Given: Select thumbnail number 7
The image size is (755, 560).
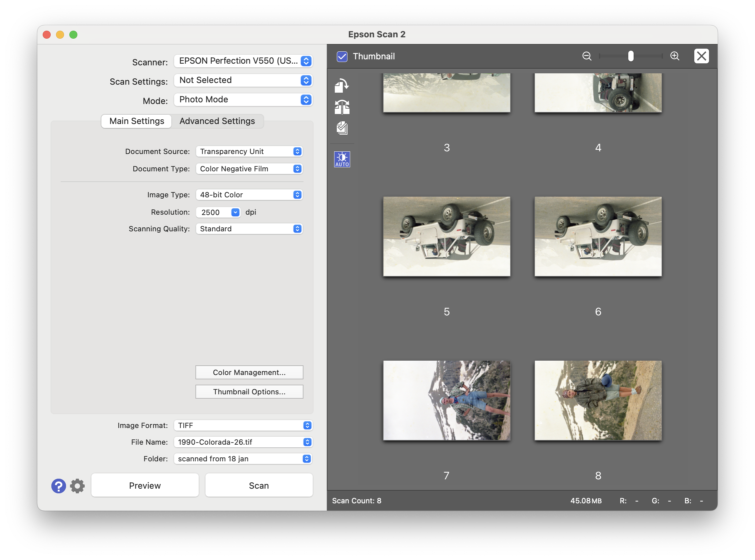Looking at the screenshot, I should 446,400.
